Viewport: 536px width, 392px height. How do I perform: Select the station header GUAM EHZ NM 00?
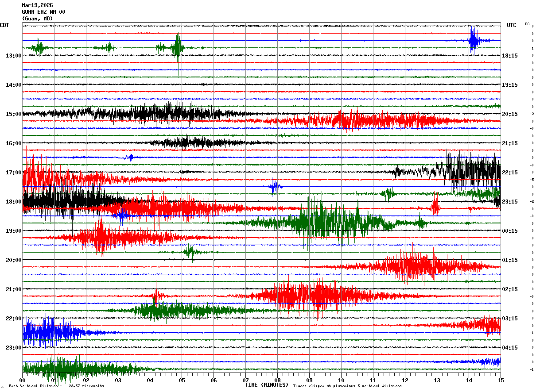tap(43, 12)
